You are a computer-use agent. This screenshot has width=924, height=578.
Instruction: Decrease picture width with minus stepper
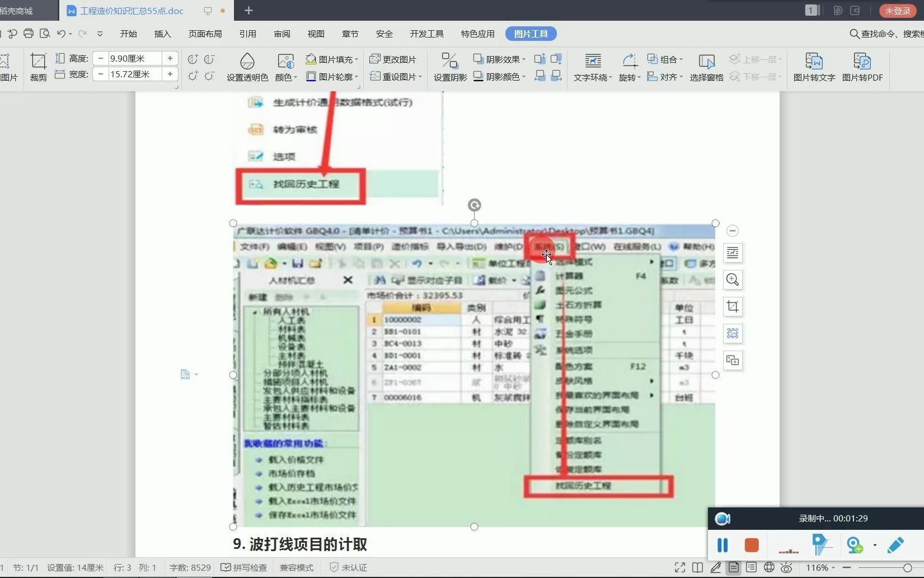point(100,74)
